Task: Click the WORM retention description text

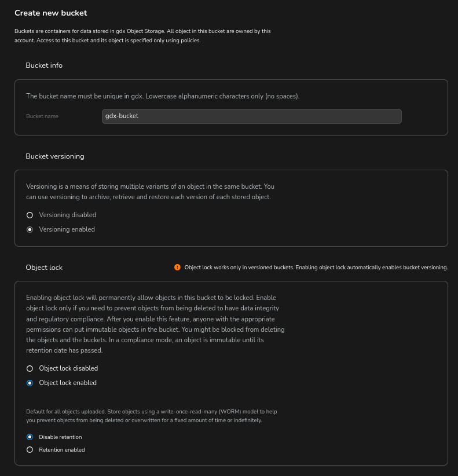Action: point(152,416)
